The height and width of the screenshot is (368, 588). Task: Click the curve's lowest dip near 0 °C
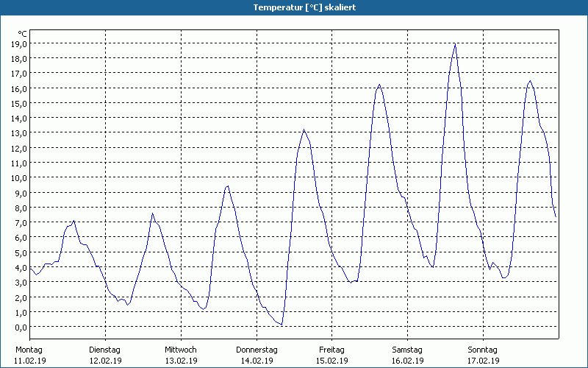coord(281,324)
